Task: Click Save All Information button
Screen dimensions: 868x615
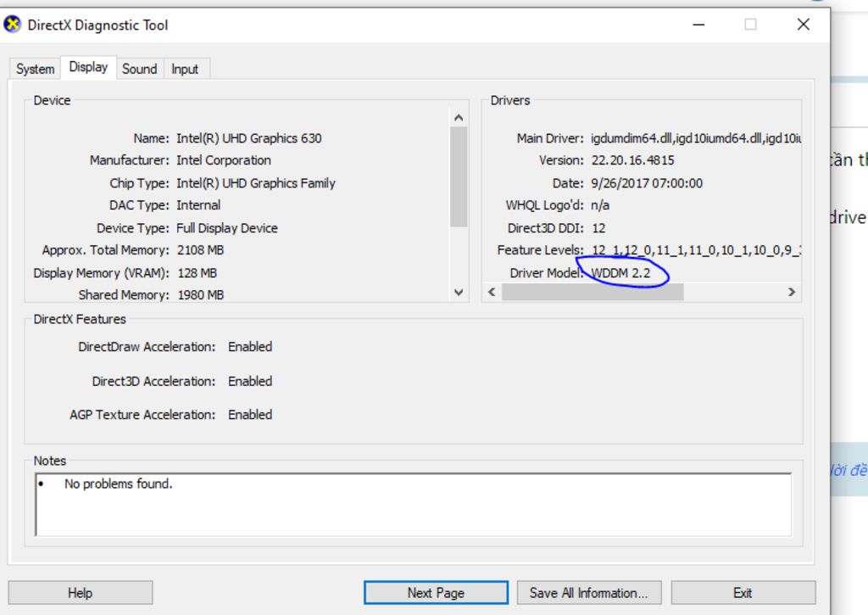Action: (x=589, y=593)
